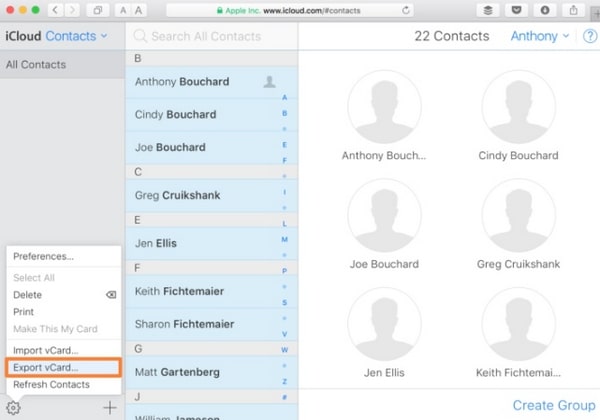This screenshot has height=420, width=600.
Task: Click the smaller text size A
Action: coord(123,10)
